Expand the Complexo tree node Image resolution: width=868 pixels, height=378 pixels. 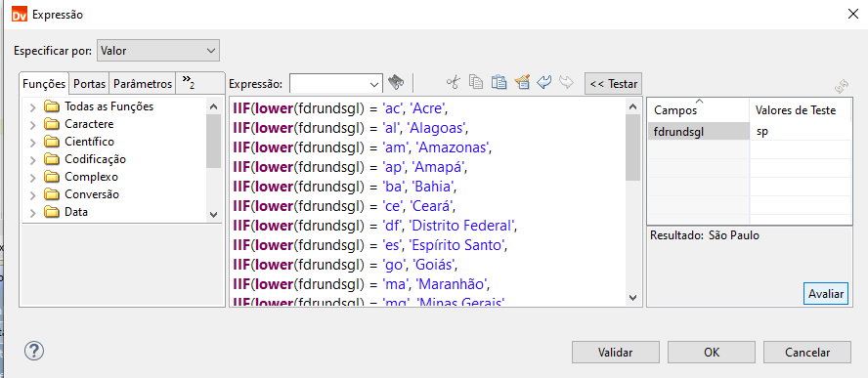[33, 178]
